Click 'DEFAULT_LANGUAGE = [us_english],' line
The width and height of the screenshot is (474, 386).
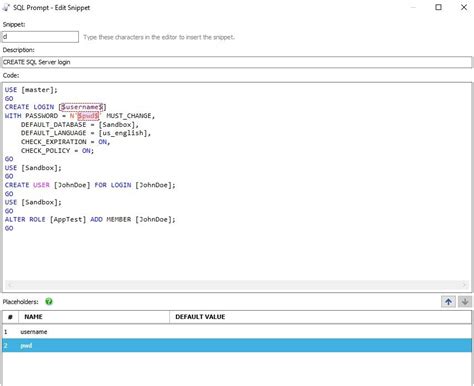point(86,133)
